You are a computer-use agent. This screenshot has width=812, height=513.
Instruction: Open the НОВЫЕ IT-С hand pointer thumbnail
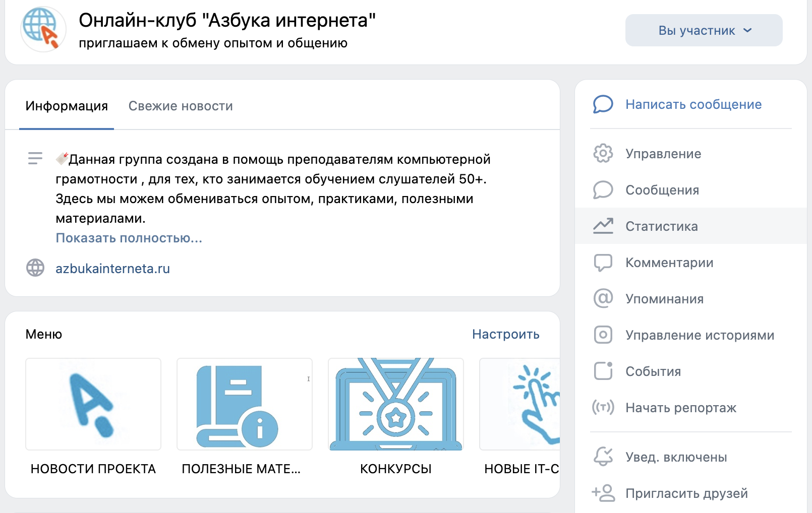[519, 404]
